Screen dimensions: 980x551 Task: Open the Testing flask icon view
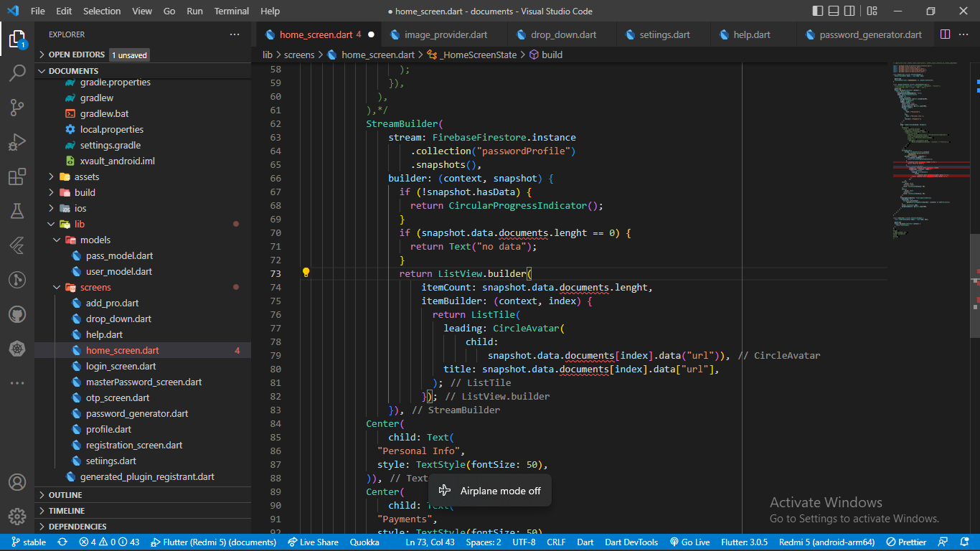click(17, 211)
